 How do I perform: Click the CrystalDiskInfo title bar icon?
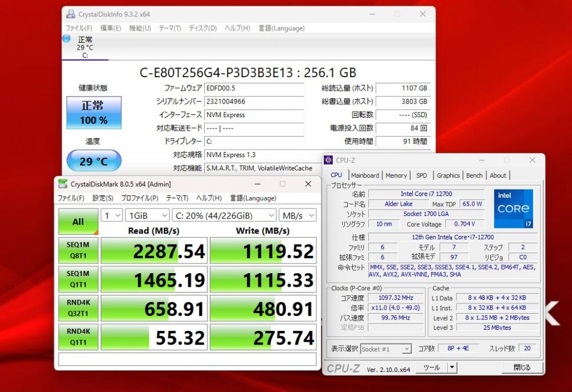click(70, 14)
